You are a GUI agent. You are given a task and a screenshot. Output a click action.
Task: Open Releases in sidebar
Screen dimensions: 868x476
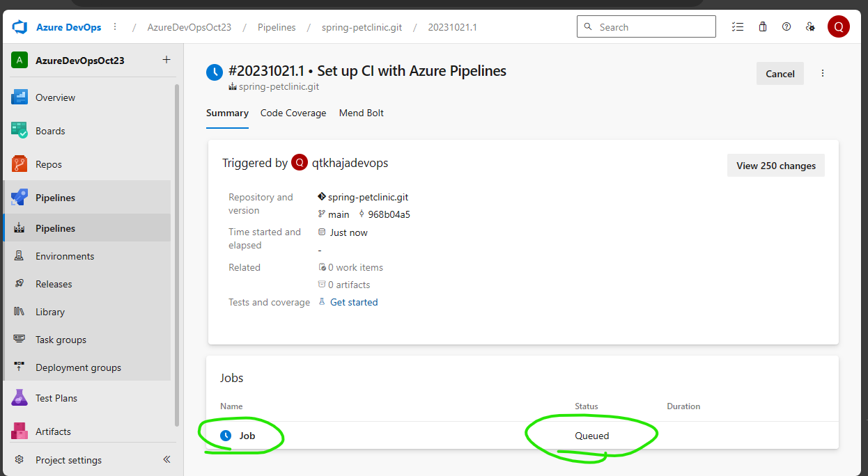click(x=87, y=284)
